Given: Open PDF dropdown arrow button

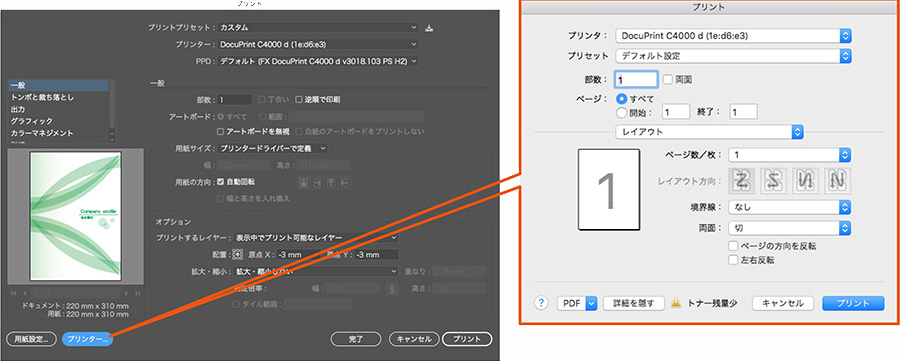Looking at the screenshot, I should pyautogui.click(x=592, y=304).
